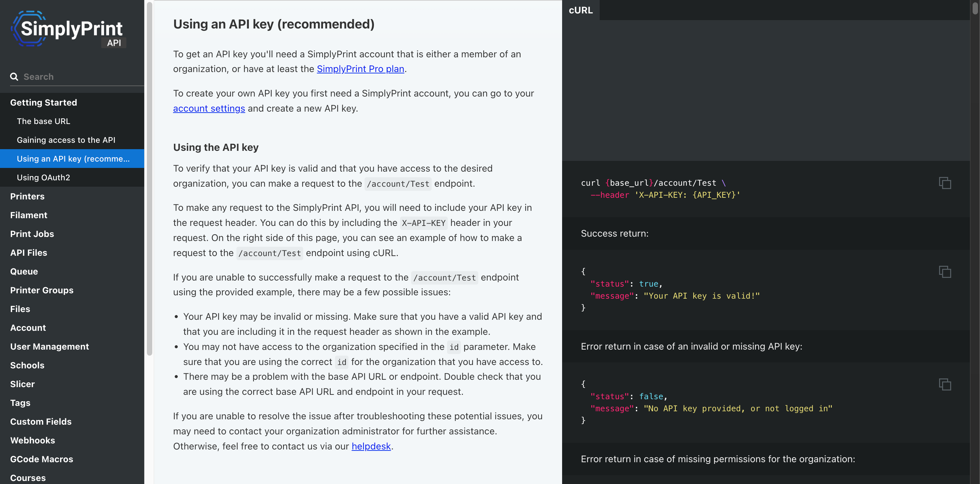This screenshot has height=484, width=980.
Task: Expand the API Files section
Action: (72, 252)
